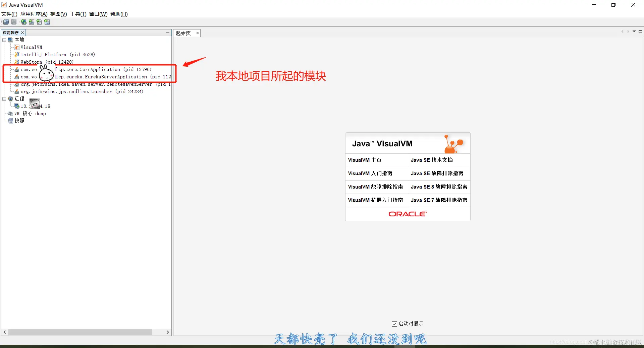Open the 应用程序(A) menu

click(34, 14)
